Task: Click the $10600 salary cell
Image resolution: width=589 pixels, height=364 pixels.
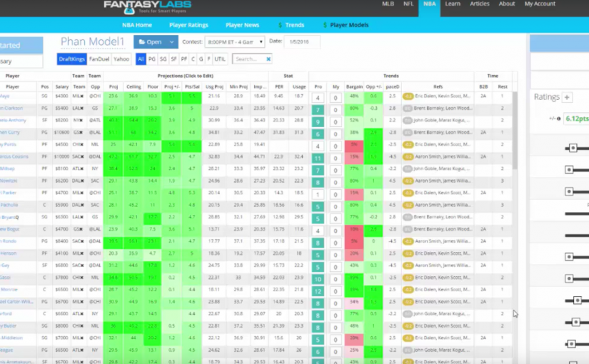Action: [x=61, y=133]
